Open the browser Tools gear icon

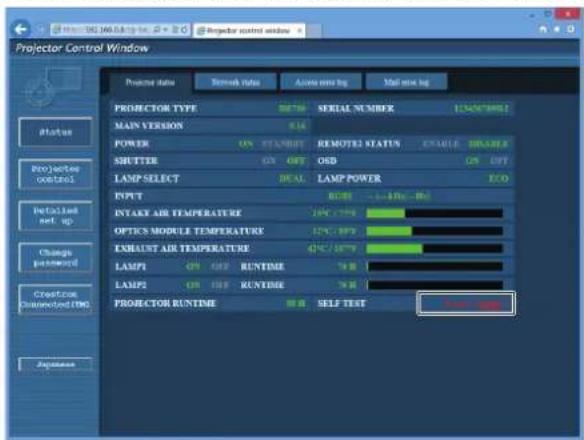(x=571, y=29)
